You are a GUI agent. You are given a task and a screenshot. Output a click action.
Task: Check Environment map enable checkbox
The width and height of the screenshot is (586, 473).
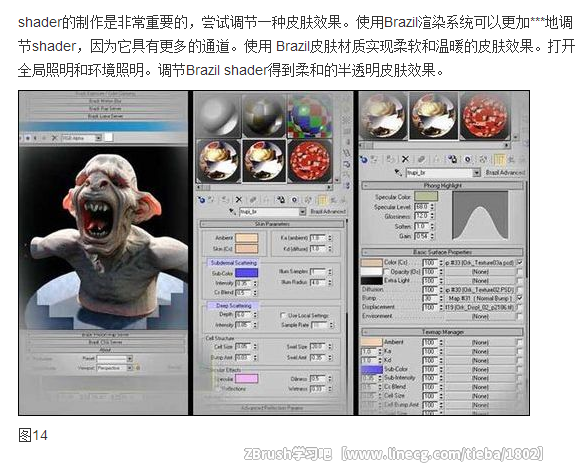coord(519,316)
